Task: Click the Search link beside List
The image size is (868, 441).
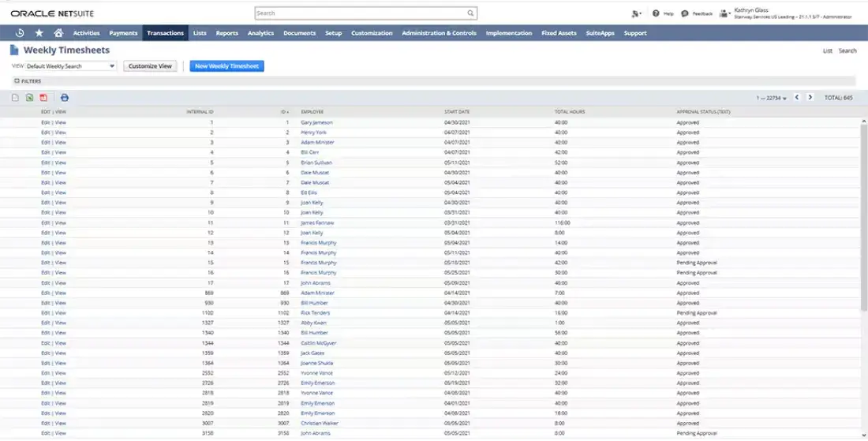Action: point(847,51)
